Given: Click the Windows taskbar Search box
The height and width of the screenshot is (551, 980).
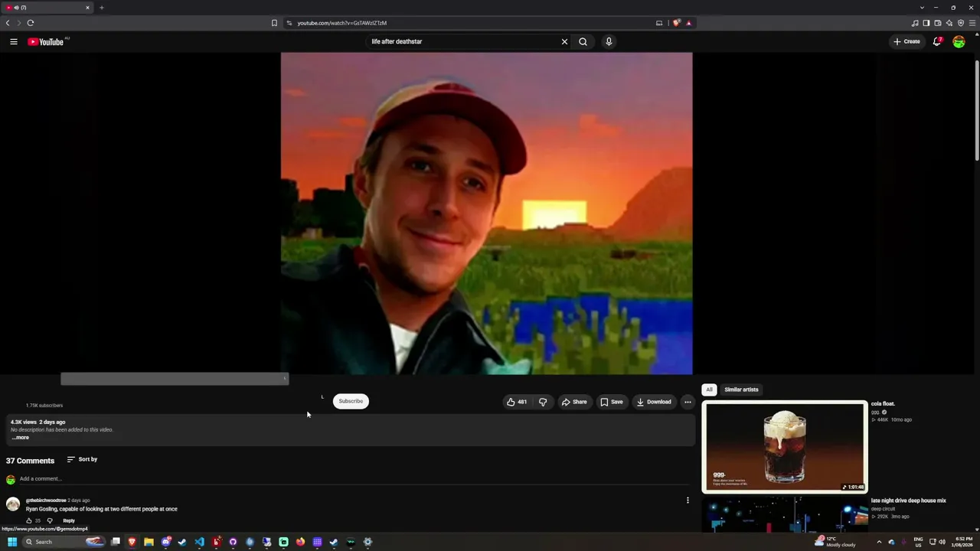Looking at the screenshot, I should click(63, 542).
